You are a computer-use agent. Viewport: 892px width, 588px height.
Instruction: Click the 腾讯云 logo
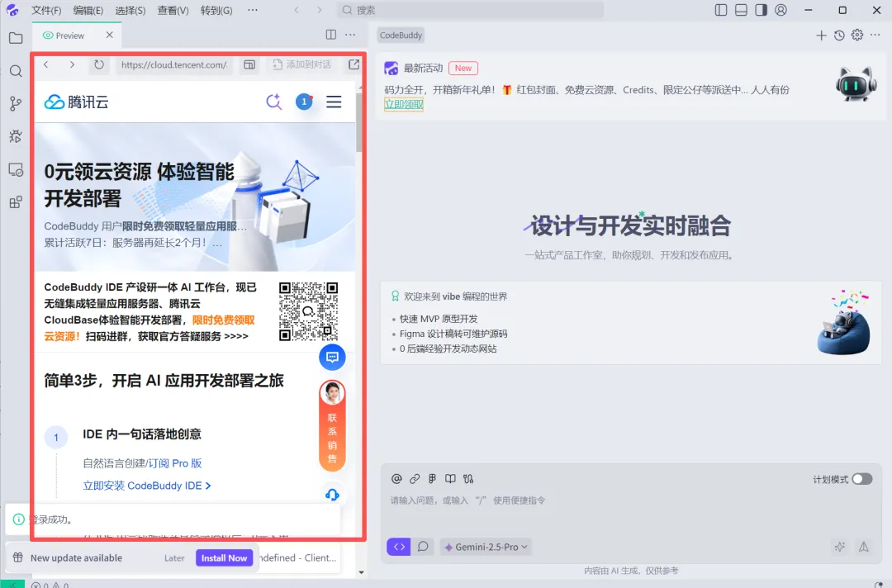pos(76,102)
